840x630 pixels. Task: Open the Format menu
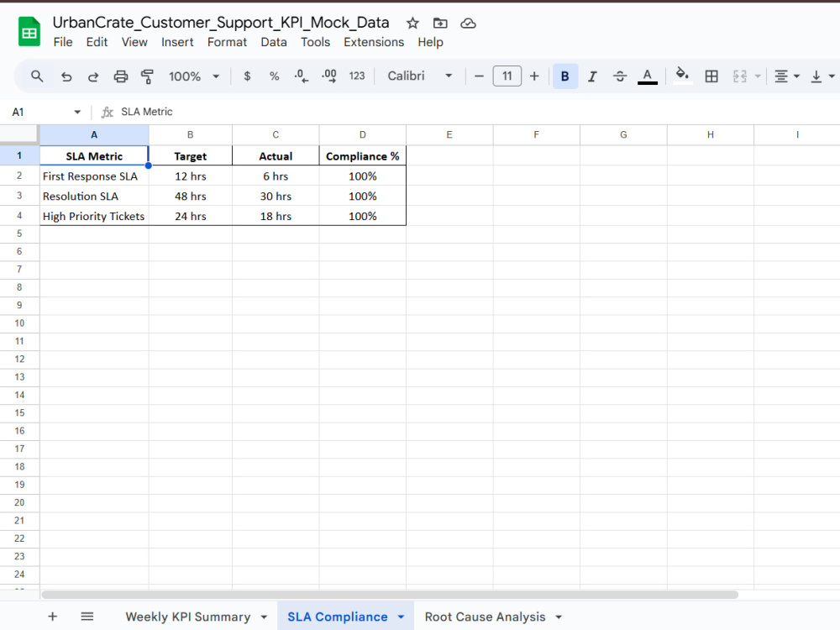click(227, 42)
